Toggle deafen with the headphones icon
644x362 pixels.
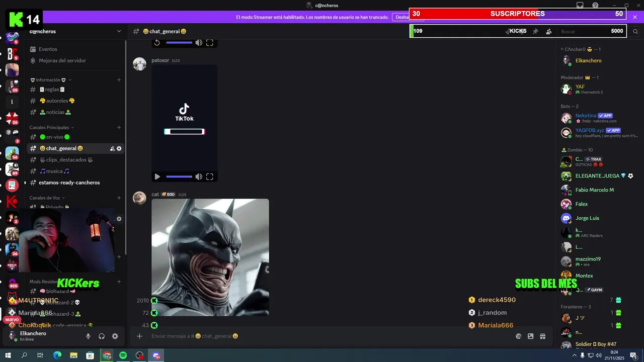[x=102, y=336]
